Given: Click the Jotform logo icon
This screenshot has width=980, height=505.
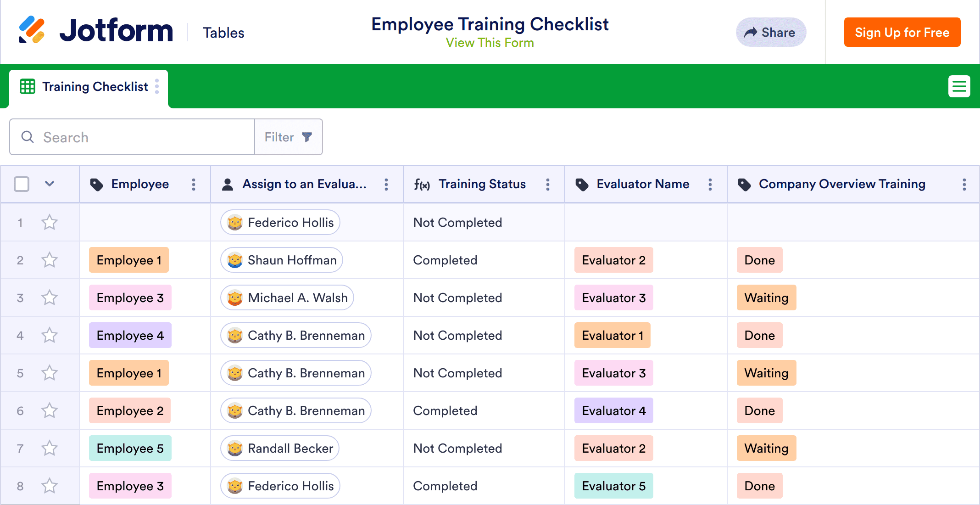Looking at the screenshot, I should tap(32, 30).
